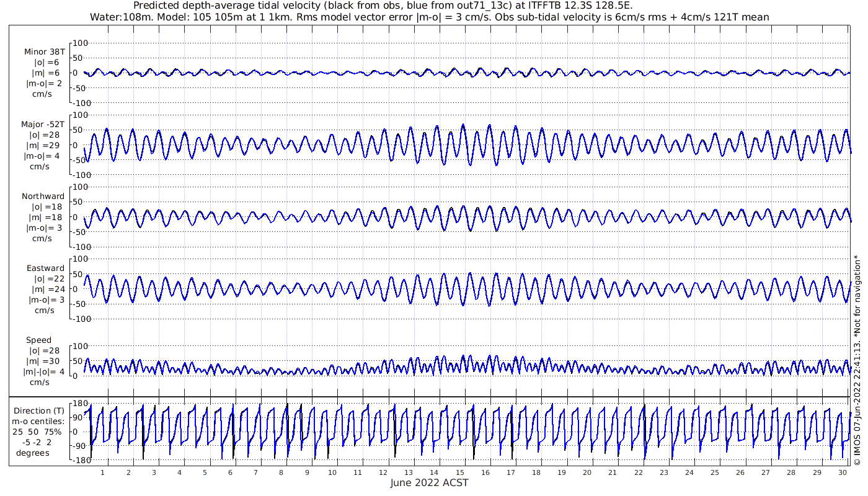Click the "-90" tick of Direction axis

coord(79,446)
